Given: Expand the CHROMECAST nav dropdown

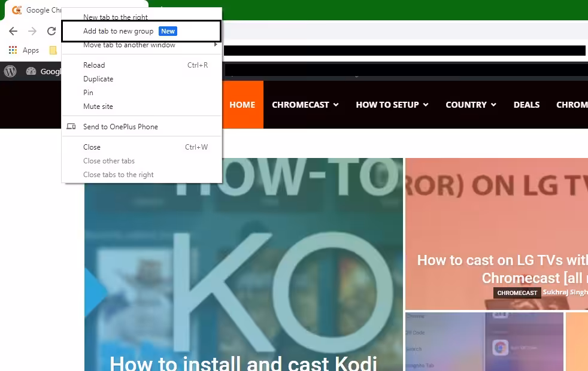Looking at the screenshot, I should (x=305, y=105).
